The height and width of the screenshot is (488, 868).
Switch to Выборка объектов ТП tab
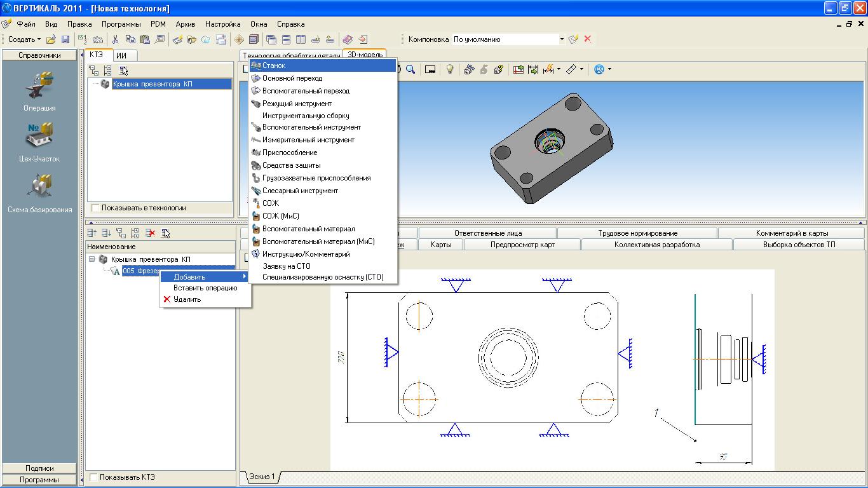point(799,245)
